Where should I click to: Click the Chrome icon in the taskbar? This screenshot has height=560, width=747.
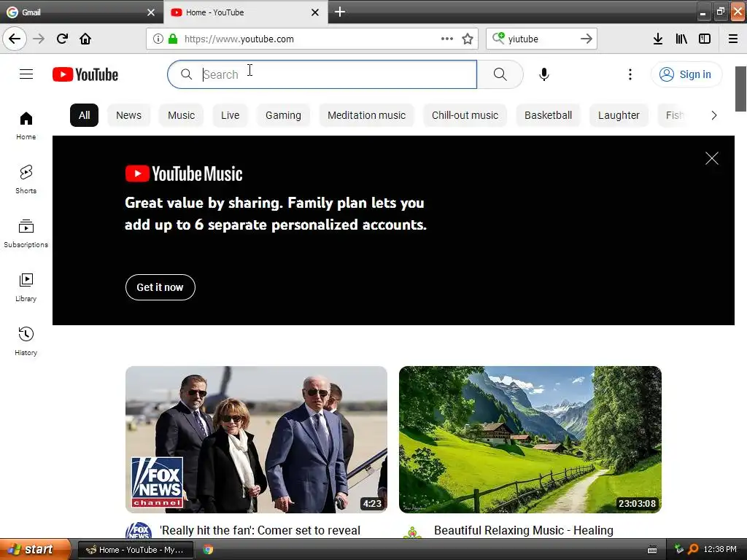tap(208, 550)
